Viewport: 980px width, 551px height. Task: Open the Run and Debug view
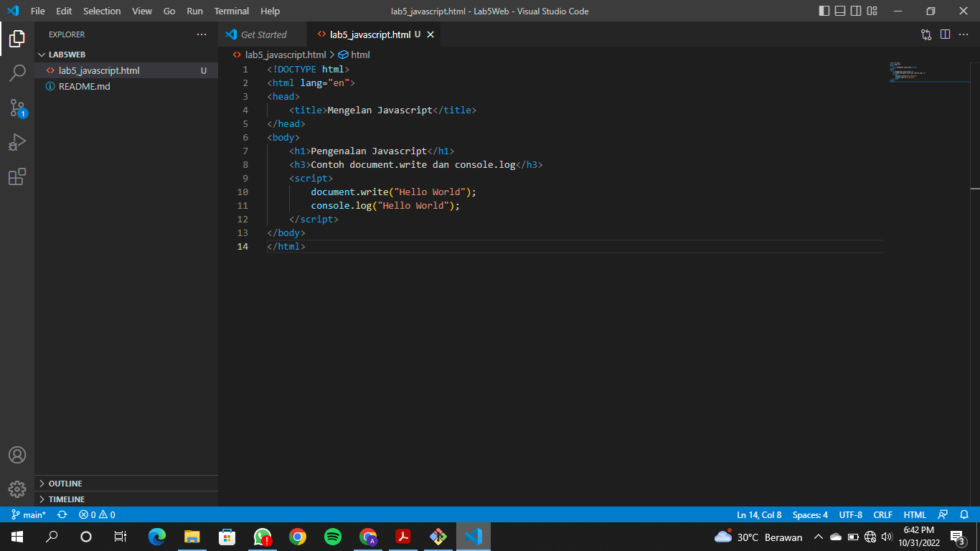click(x=17, y=142)
